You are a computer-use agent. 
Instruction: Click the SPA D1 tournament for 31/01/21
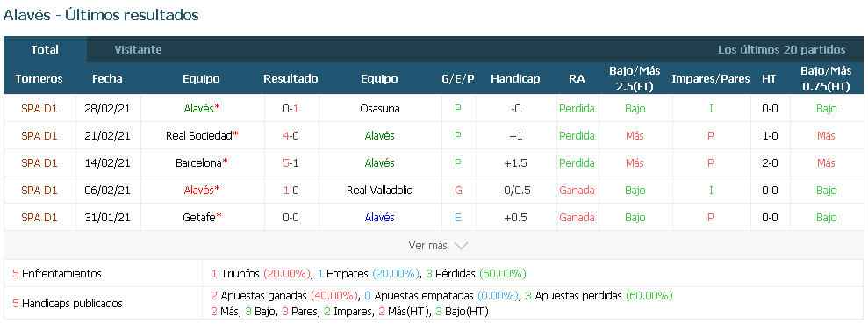(39, 218)
